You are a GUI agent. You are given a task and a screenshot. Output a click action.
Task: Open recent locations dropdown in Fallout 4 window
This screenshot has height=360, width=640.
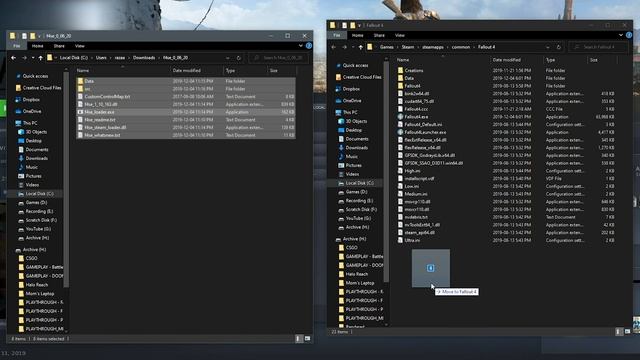(353, 47)
